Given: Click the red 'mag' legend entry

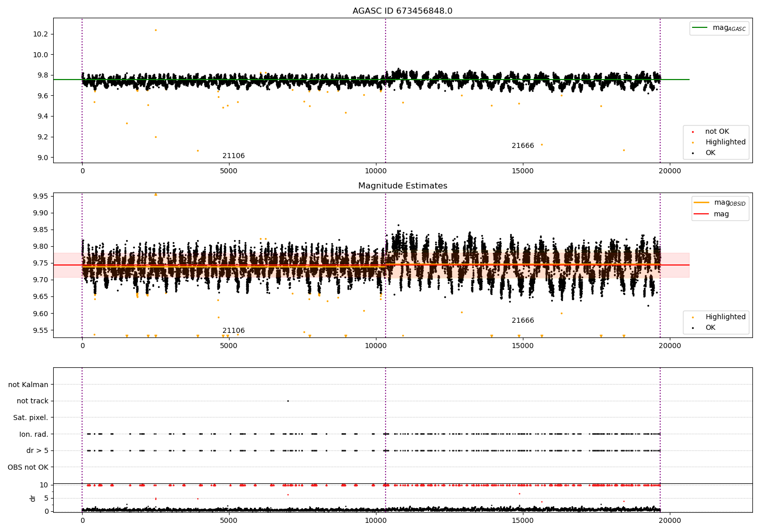Looking at the screenshot, I should pos(711,214).
